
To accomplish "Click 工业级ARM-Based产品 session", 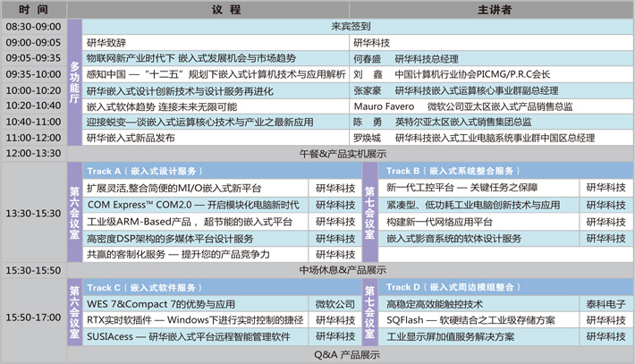I will pos(195,222).
